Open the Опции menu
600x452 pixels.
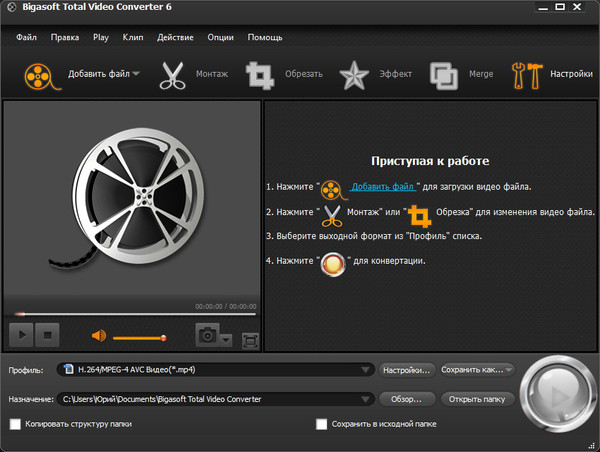pos(220,37)
